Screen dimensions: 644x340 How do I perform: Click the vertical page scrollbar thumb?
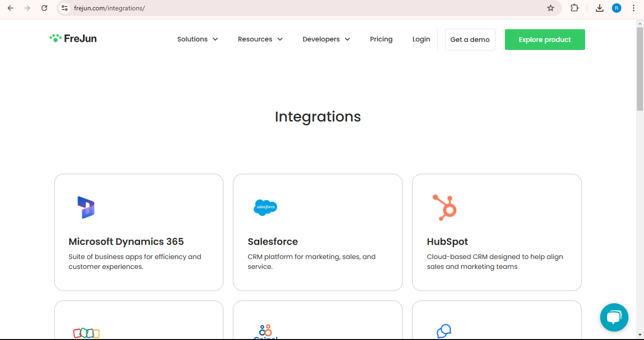640,69
